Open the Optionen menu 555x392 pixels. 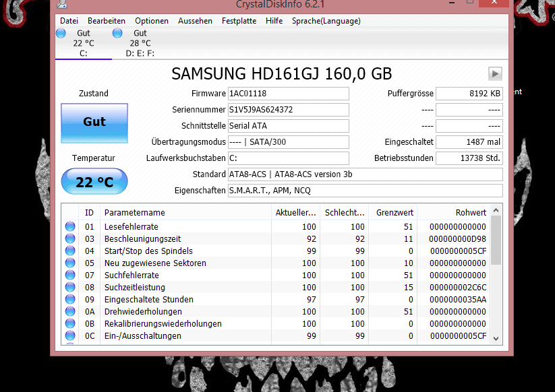152,21
